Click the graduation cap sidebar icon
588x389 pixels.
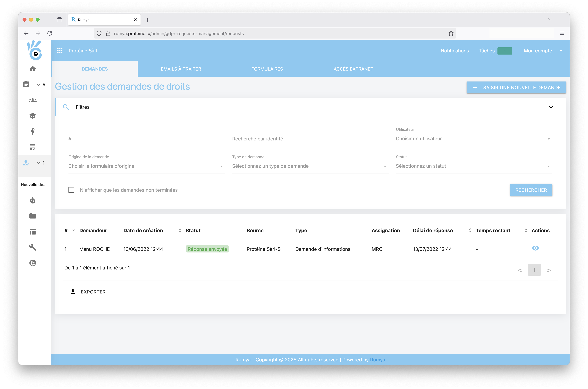click(x=33, y=116)
